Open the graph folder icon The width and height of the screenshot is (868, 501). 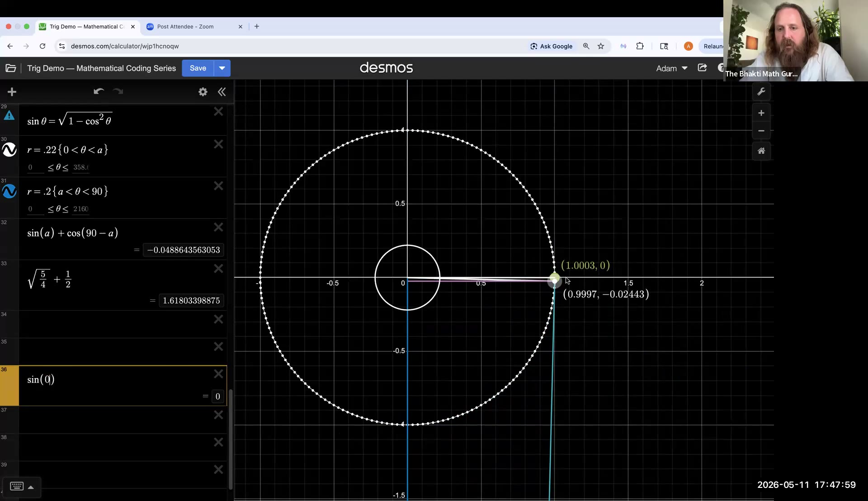pyautogui.click(x=11, y=68)
